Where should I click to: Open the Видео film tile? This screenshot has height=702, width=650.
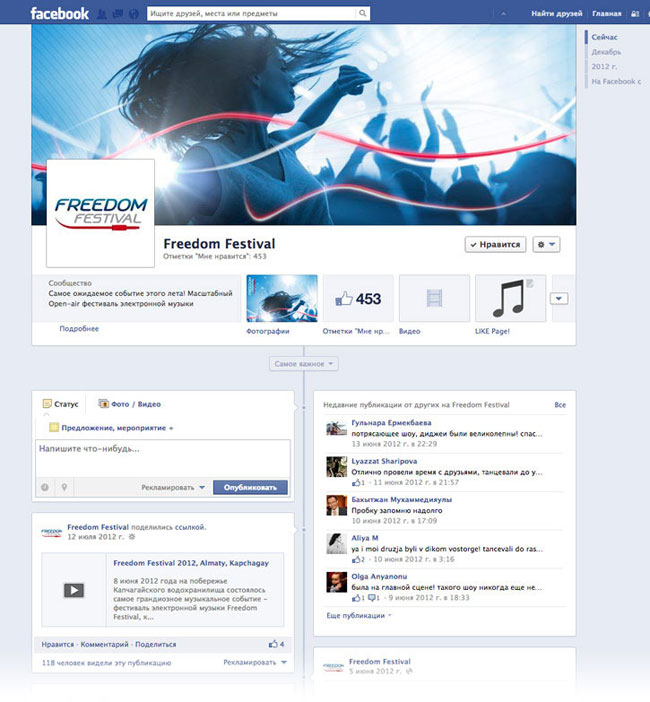tap(434, 298)
